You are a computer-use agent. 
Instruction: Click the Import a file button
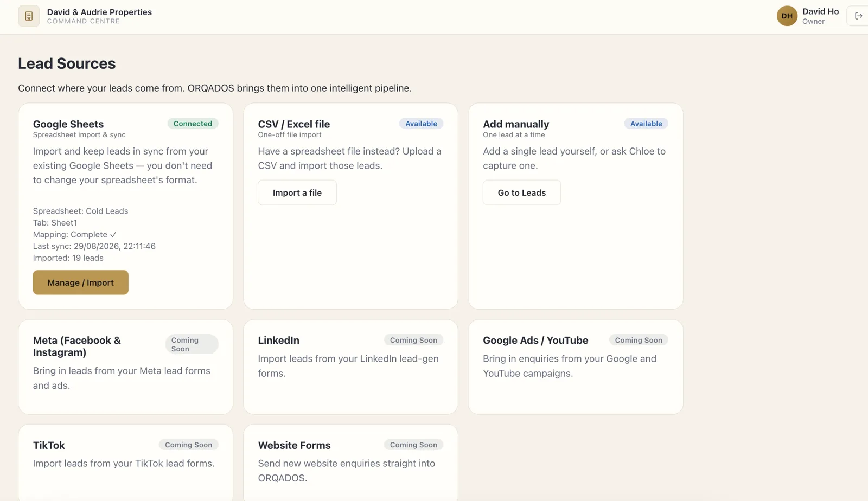(297, 192)
